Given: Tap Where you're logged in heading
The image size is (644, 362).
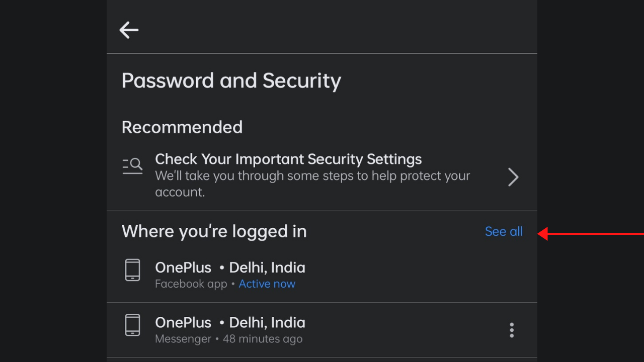Looking at the screenshot, I should pos(214,231).
